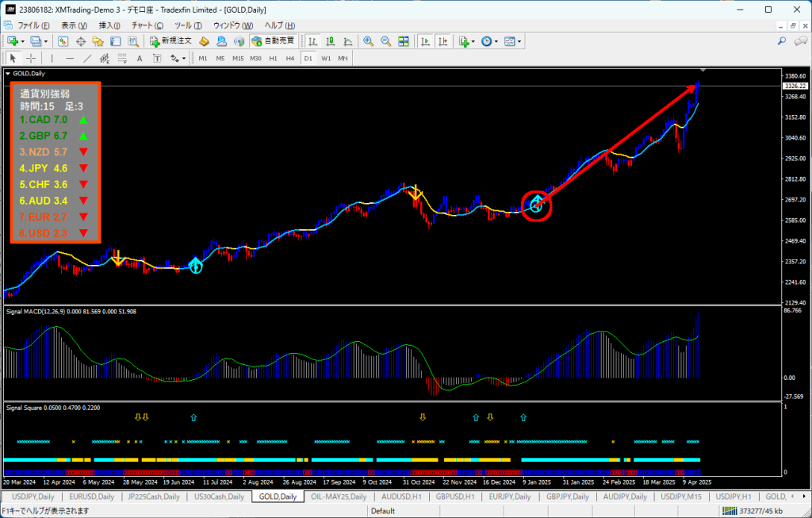Select the M15 timeframe
Image resolution: width=812 pixels, height=518 pixels.
[238, 59]
